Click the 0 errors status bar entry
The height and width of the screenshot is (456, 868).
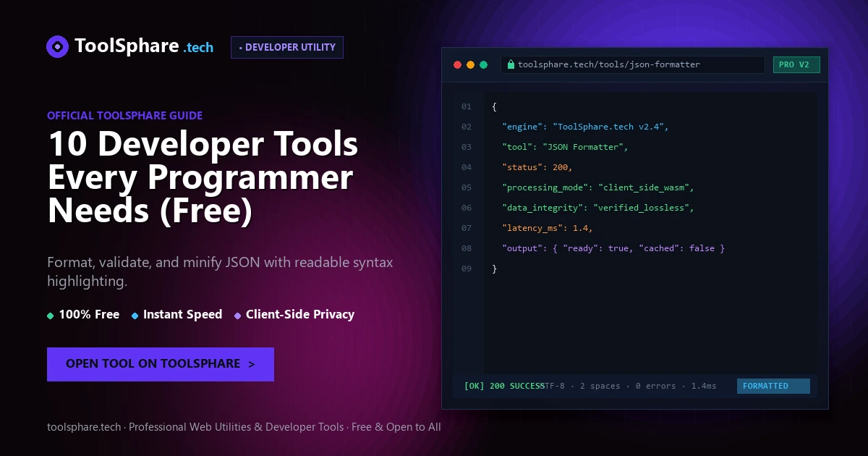(656, 386)
